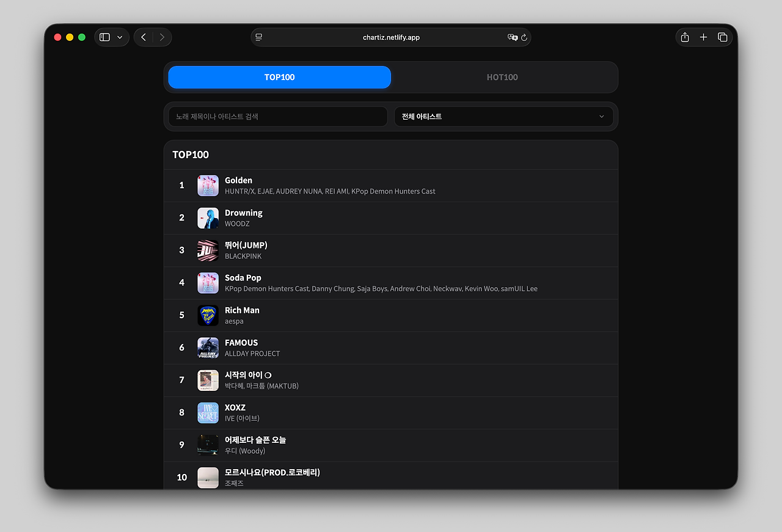Click the chartiz.netlify.app address bar
This screenshot has width=782, height=532.
coord(391,37)
